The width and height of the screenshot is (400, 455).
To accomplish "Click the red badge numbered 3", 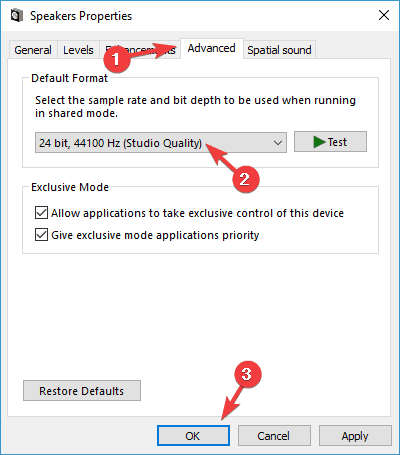I will coord(247,374).
